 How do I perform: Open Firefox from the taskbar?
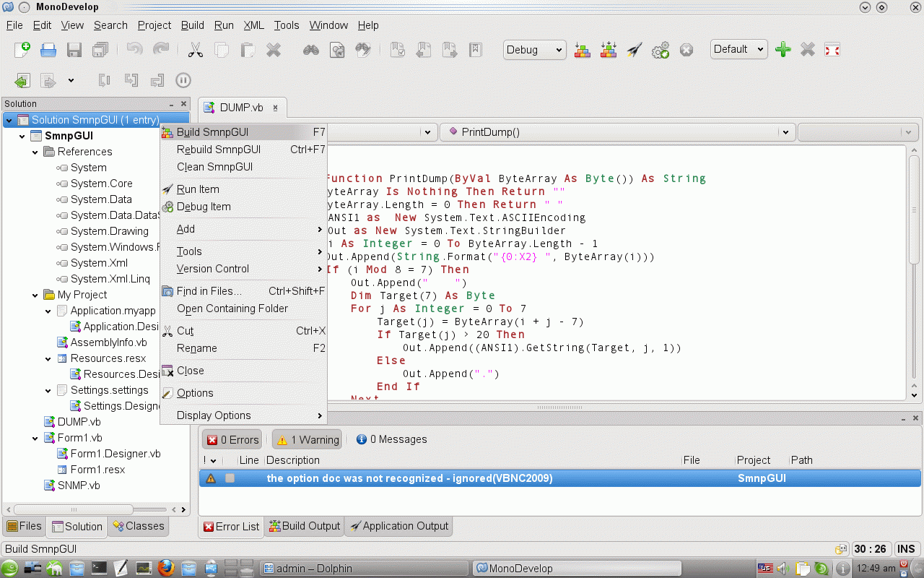tap(166, 568)
